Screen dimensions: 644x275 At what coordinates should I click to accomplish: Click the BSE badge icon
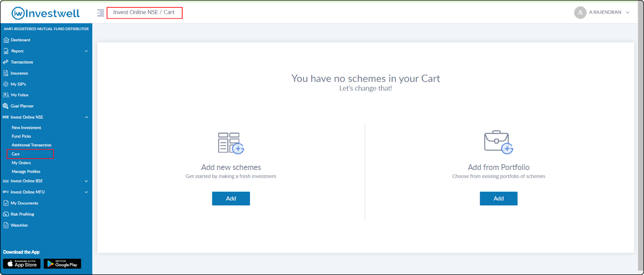tap(6, 181)
